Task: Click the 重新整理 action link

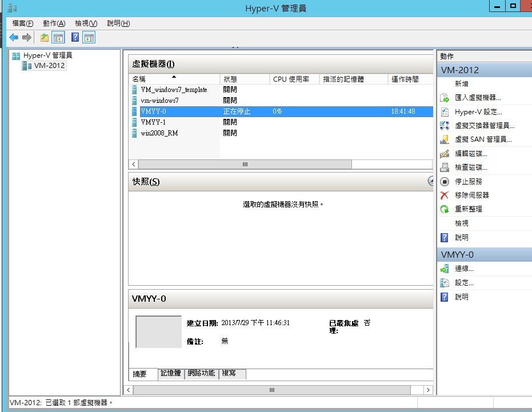Action: coord(468,209)
